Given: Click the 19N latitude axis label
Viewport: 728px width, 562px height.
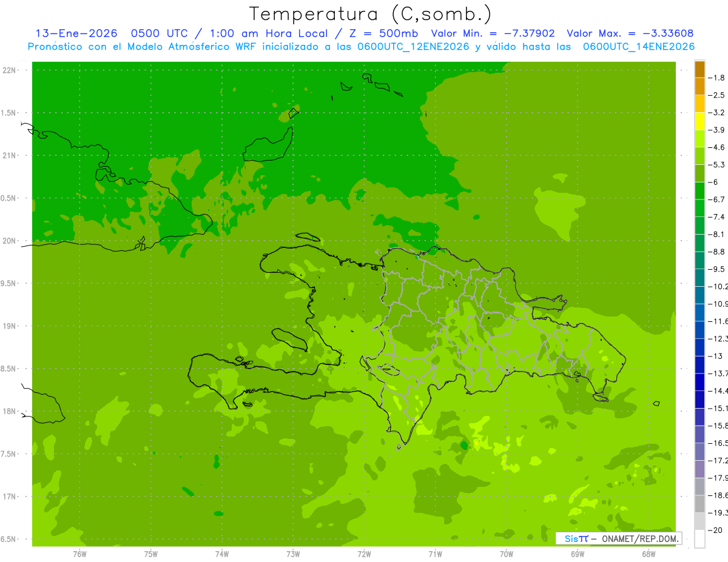Looking at the screenshot, I should pos(9,326).
